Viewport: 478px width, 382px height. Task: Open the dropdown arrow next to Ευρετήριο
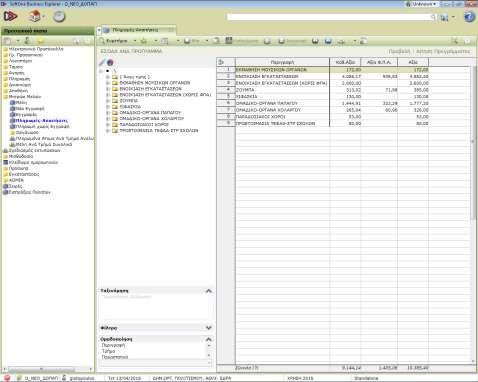point(135,41)
